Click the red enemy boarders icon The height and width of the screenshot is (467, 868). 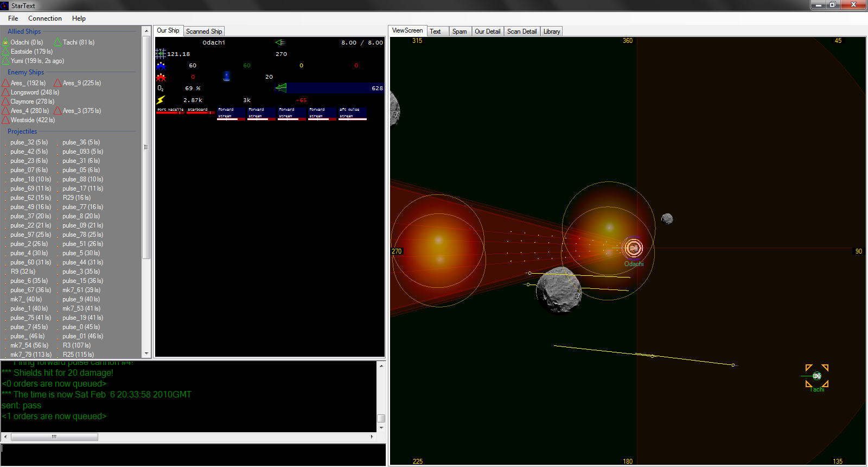coord(161,77)
